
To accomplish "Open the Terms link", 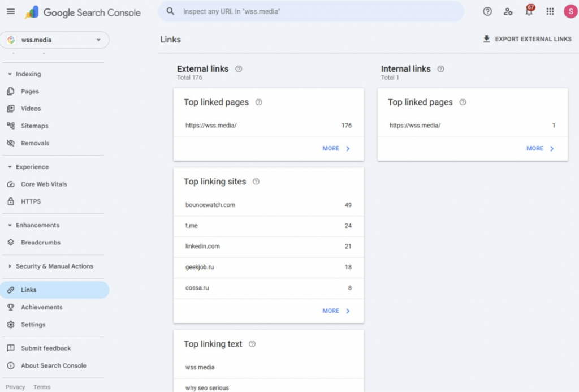I will [x=42, y=387].
